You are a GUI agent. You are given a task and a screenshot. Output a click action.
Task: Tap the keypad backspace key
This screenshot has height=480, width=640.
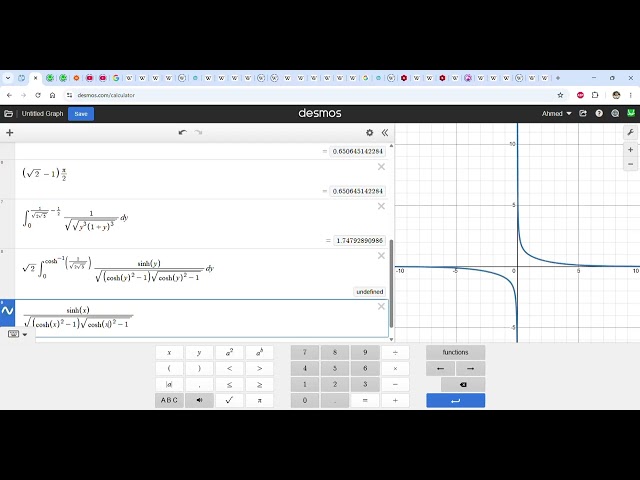click(x=463, y=384)
